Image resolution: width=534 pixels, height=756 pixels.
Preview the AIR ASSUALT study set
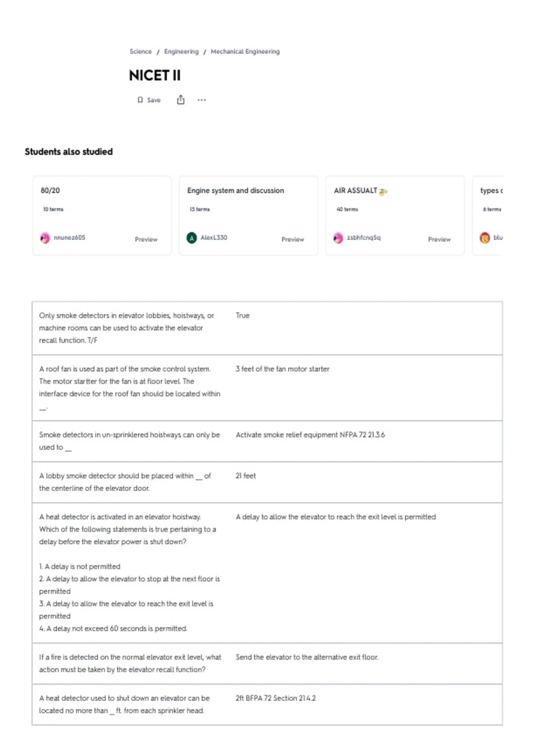(x=439, y=239)
